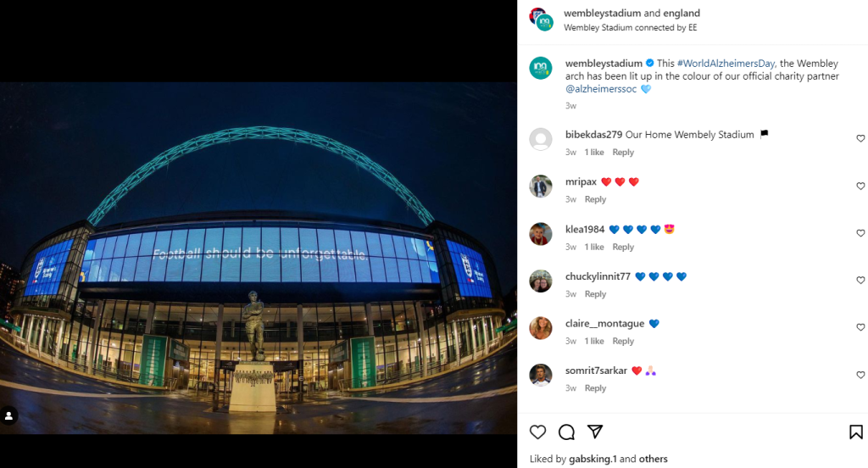Like mripax's comment
This screenshot has height=468, width=868.
[860, 187]
